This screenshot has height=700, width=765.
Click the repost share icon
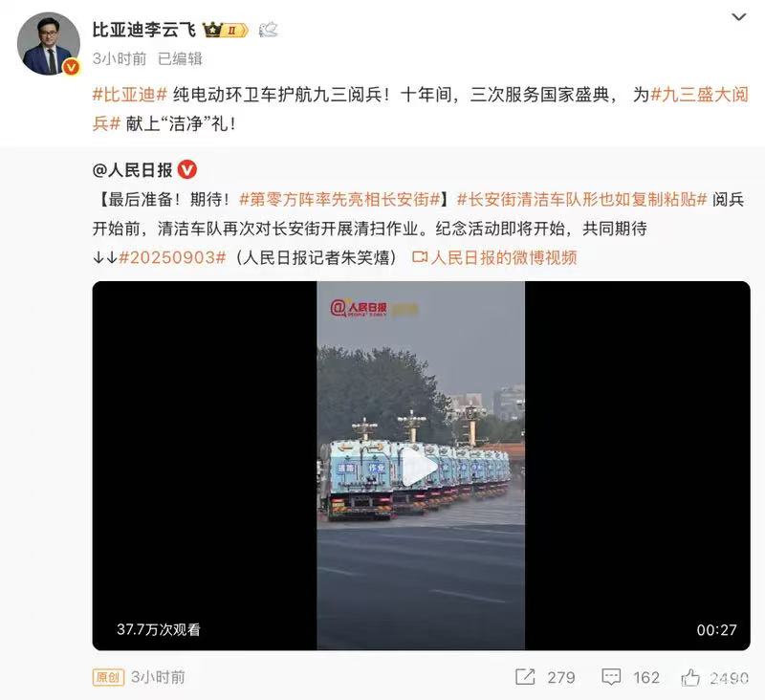point(525,677)
